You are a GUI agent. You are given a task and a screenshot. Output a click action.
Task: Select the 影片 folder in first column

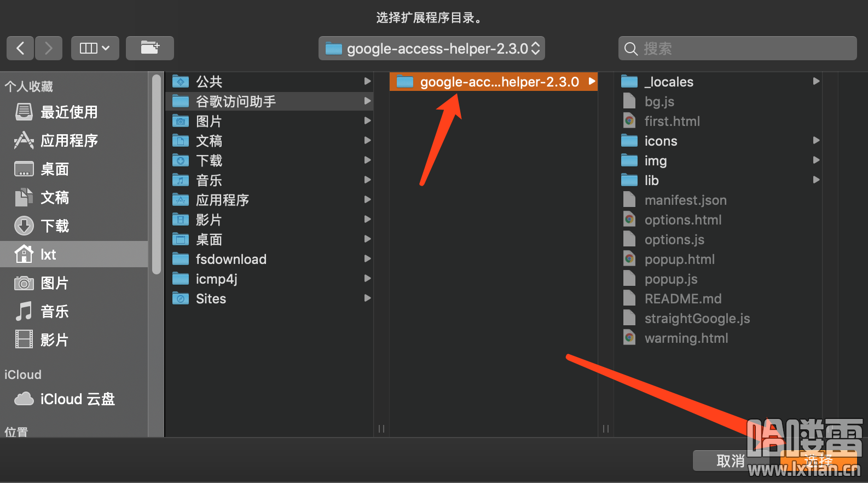tap(269, 220)
